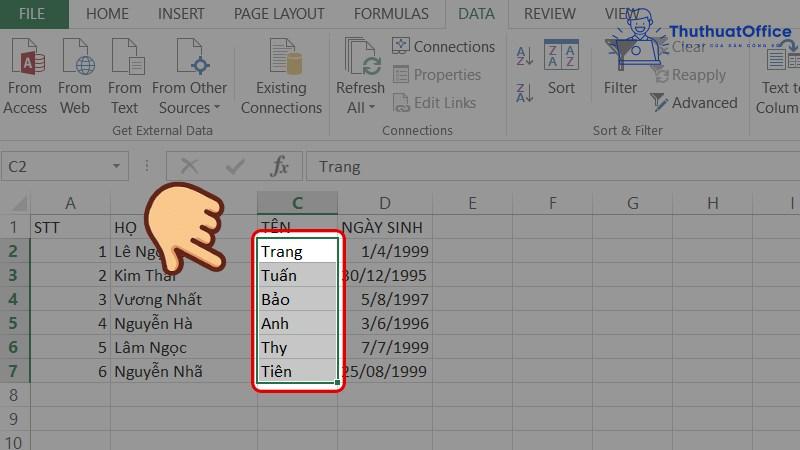Click date cell 5/8/1997

(385, 299)
